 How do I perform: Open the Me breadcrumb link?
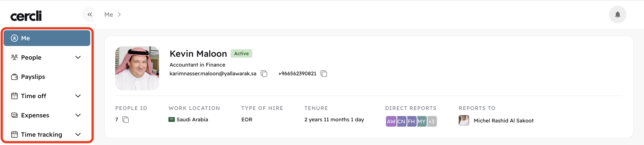(x=108, y=14)
